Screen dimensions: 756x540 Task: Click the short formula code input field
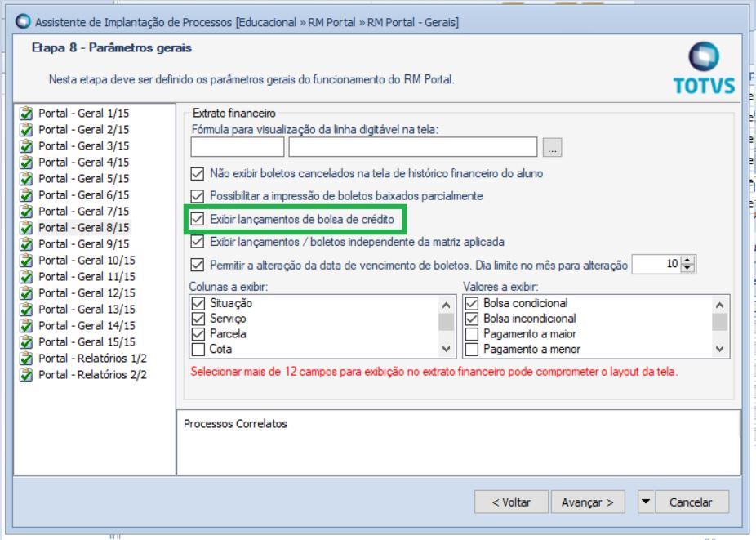[x=238, y=147]
